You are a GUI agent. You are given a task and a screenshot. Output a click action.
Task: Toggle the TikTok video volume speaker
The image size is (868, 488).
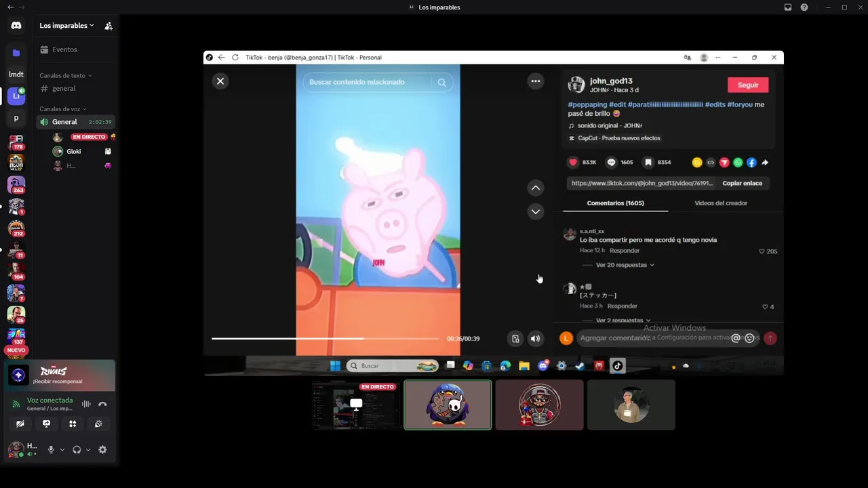tap(536, 338)
